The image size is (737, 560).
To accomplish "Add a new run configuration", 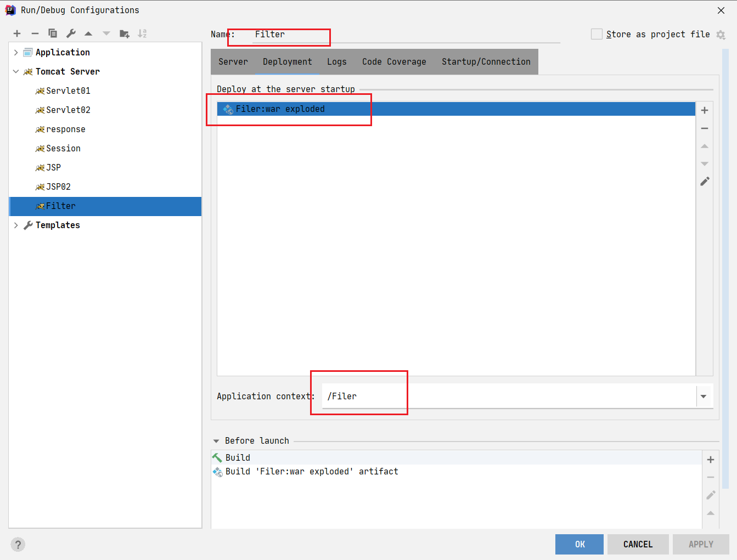I will tap(17, 33).
